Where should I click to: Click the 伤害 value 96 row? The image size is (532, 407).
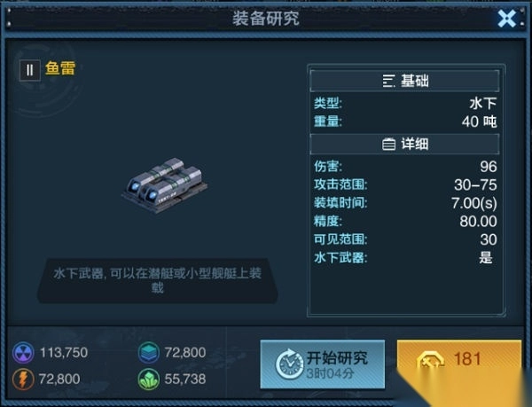coord(405,167)
